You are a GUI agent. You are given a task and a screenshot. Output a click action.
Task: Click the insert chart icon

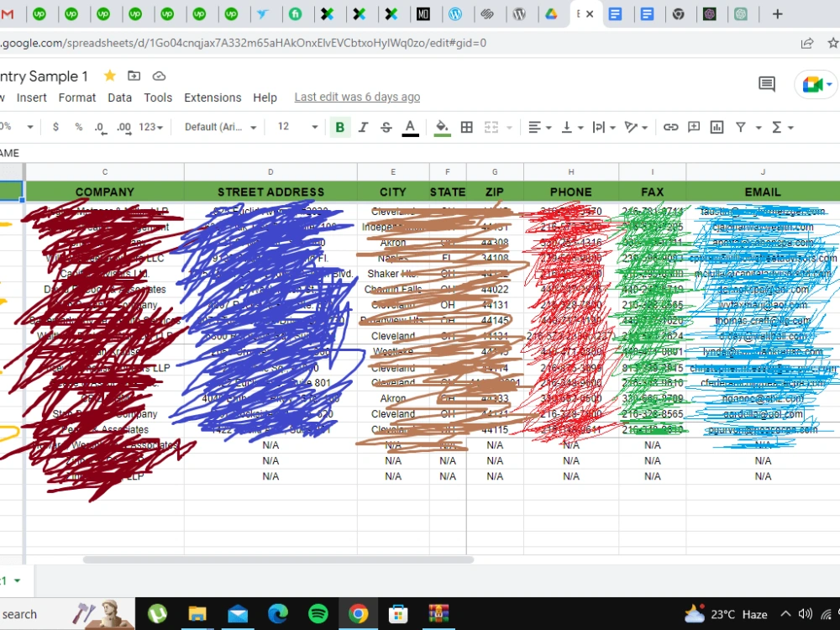coord(717,127)
